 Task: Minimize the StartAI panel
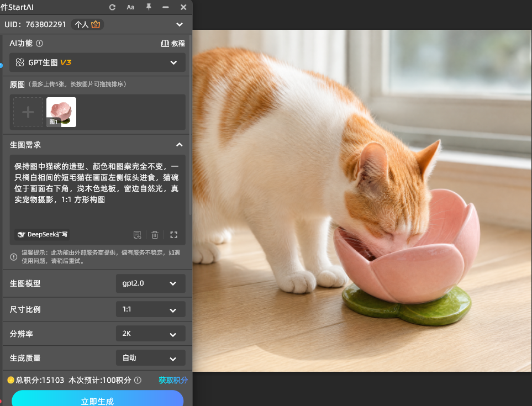pos(166,7)
